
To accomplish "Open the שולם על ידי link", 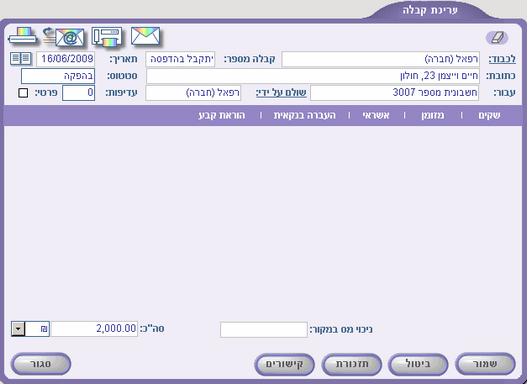I will (x=281, y=93).
